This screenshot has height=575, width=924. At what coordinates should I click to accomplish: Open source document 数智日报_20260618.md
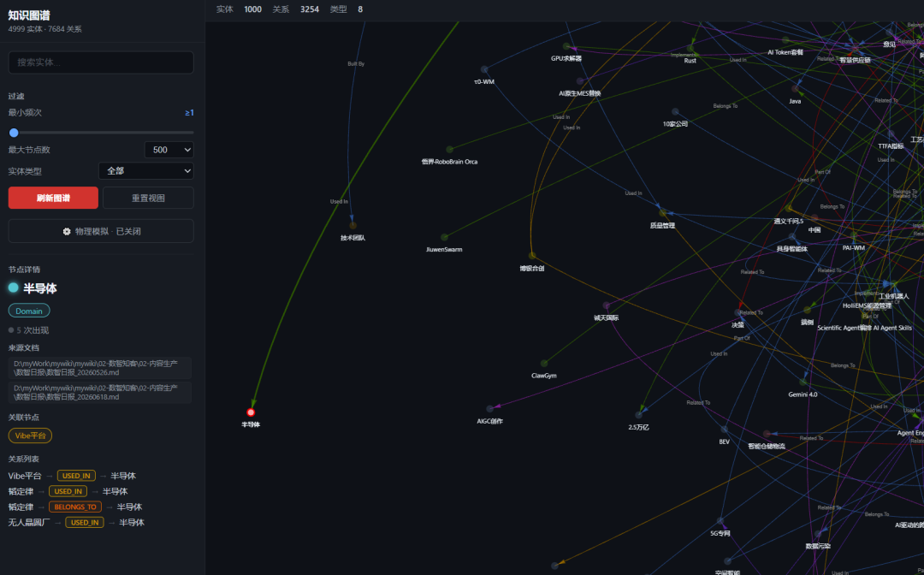tap(99, 393)
